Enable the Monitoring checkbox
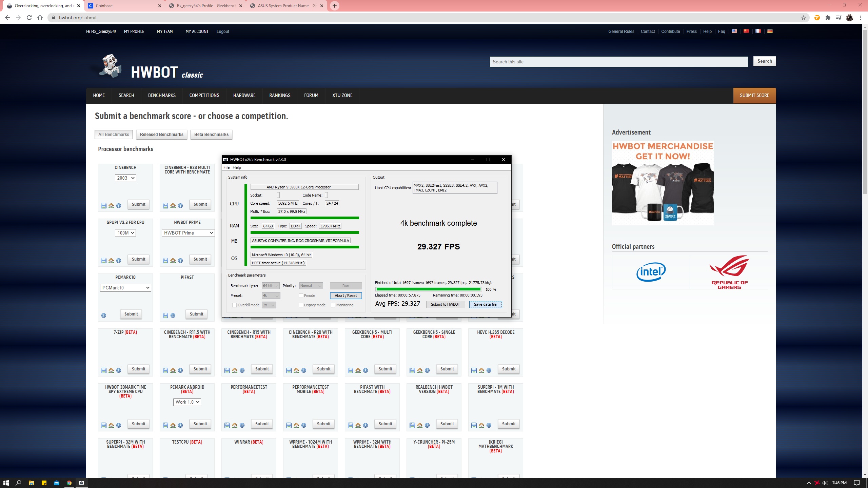The image size is (868, 488). 333,305
